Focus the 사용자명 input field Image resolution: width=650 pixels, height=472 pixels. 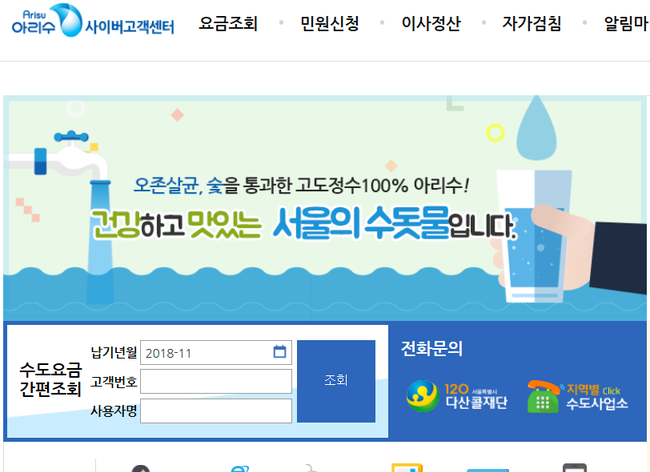click(216, 411)
